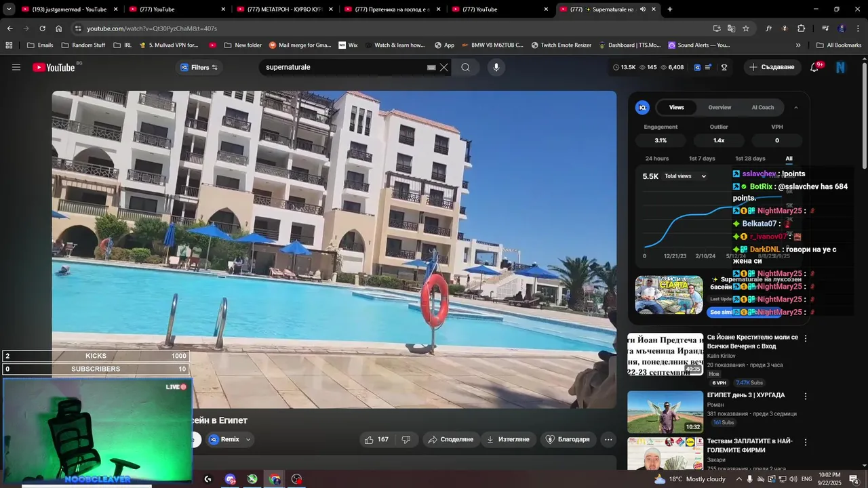Open the Chrome apps grid in bookmarks bar
This screenshot has height=488, width=868.
click(9, 45)
